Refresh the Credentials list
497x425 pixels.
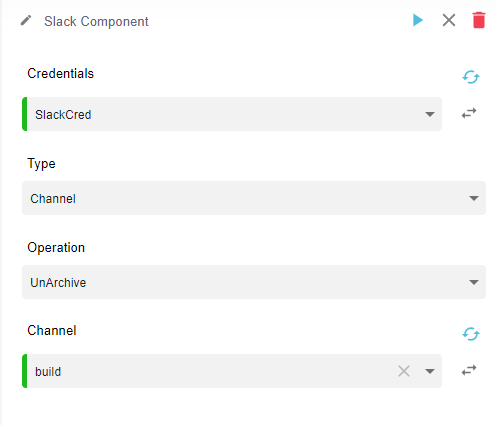[x=471, y=77]
